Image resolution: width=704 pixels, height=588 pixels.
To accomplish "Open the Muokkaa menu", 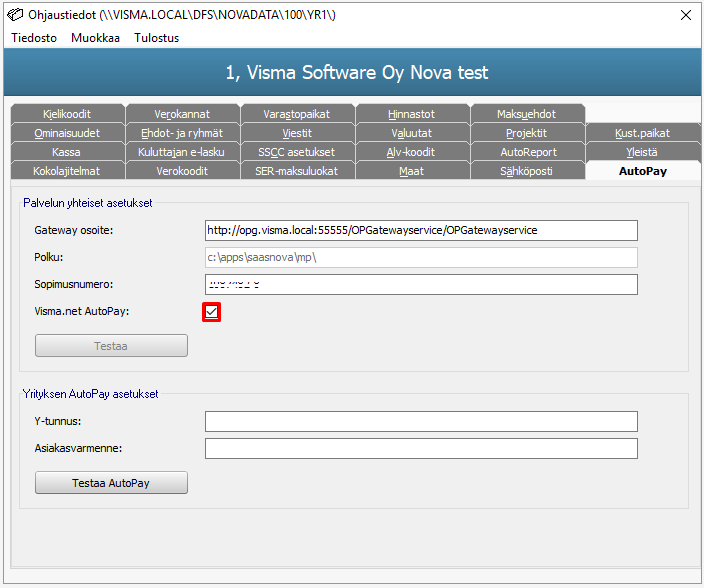I will (95, 38).
